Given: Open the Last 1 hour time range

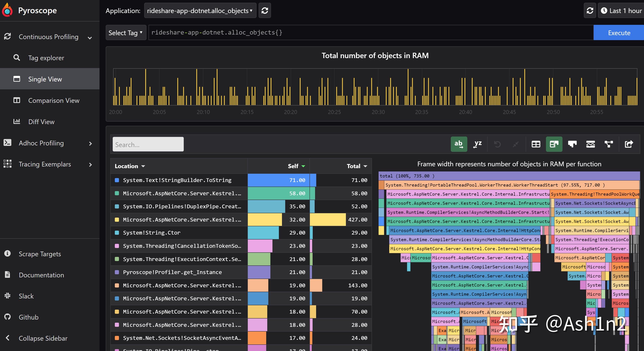Looking at the screenshot, I should 621,11.
